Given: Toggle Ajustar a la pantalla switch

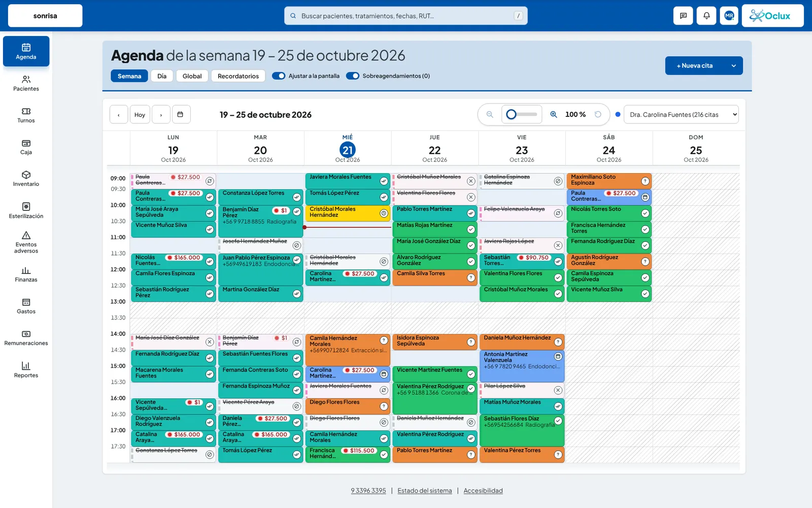Looking at the screenshot, I should 279,76.
